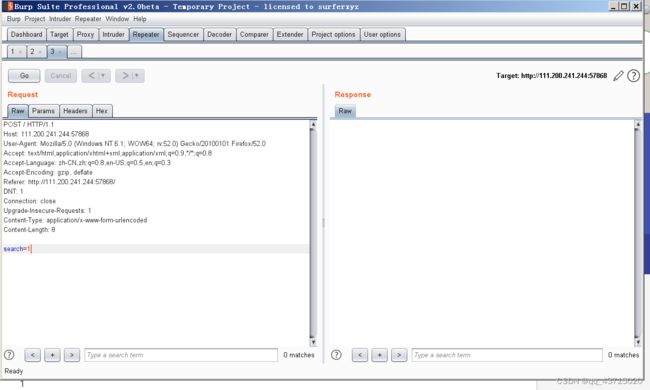Select the Repeater tool tab

point(146,34)
